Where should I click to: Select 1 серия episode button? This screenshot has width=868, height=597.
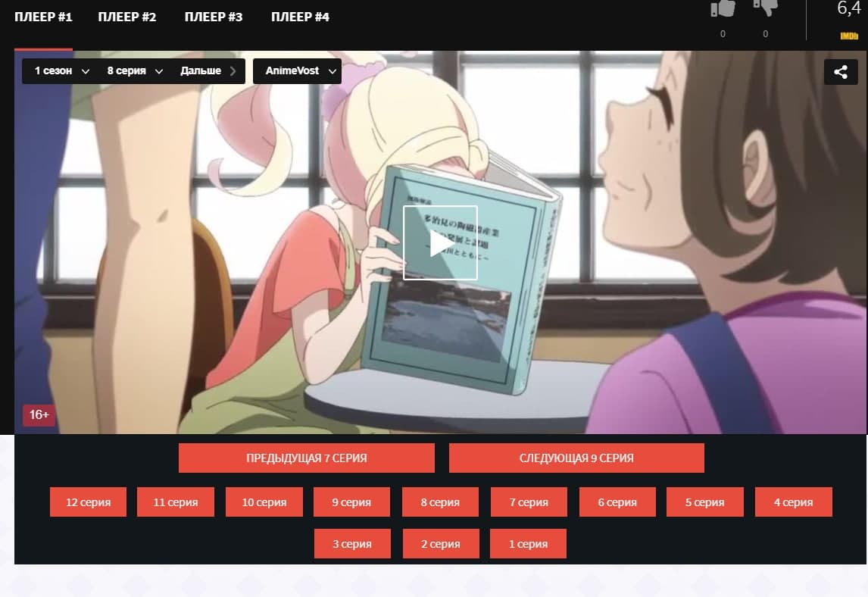click(x=528, y=544)
